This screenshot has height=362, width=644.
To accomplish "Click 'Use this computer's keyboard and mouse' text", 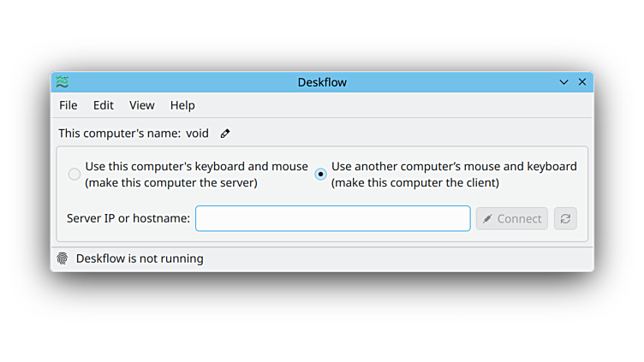I will coord(196,167).
